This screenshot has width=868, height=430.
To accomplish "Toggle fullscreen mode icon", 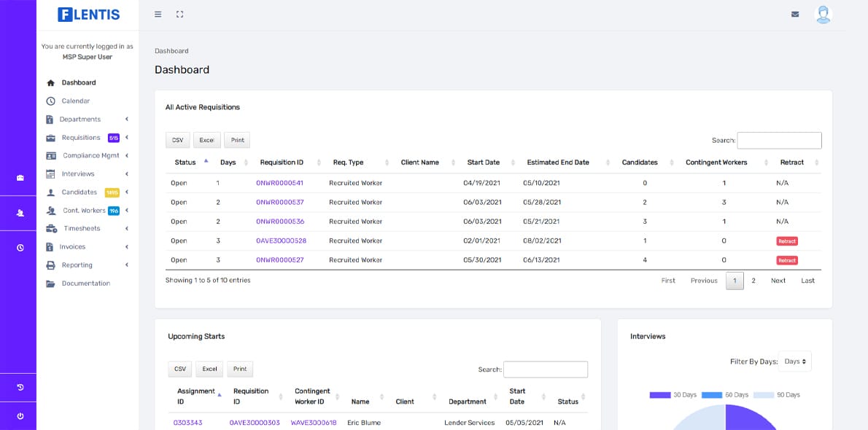I will tap(179, 14).
